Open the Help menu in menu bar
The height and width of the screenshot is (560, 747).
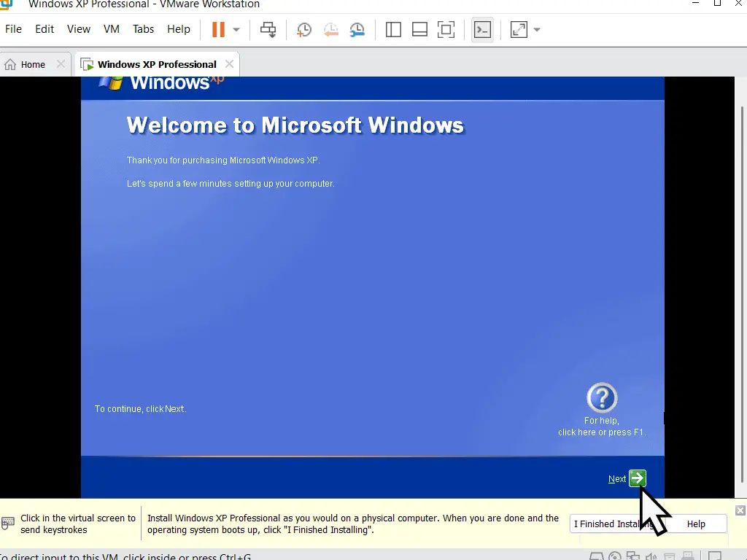(179, 29)
